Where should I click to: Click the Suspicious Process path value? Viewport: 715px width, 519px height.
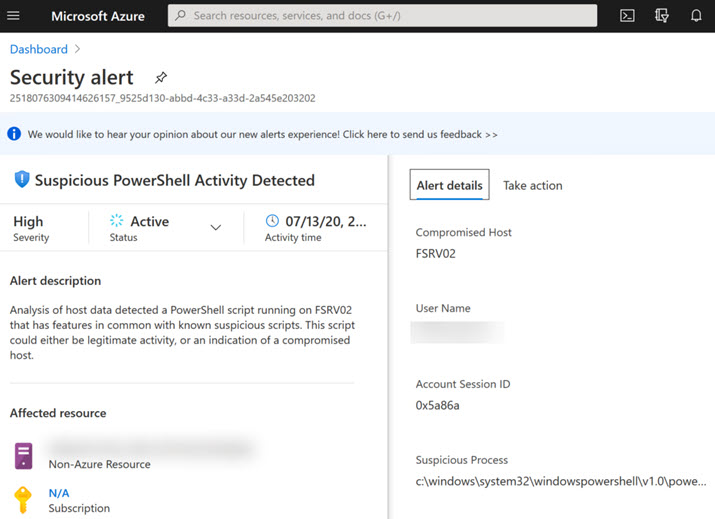tap(561, 481)
